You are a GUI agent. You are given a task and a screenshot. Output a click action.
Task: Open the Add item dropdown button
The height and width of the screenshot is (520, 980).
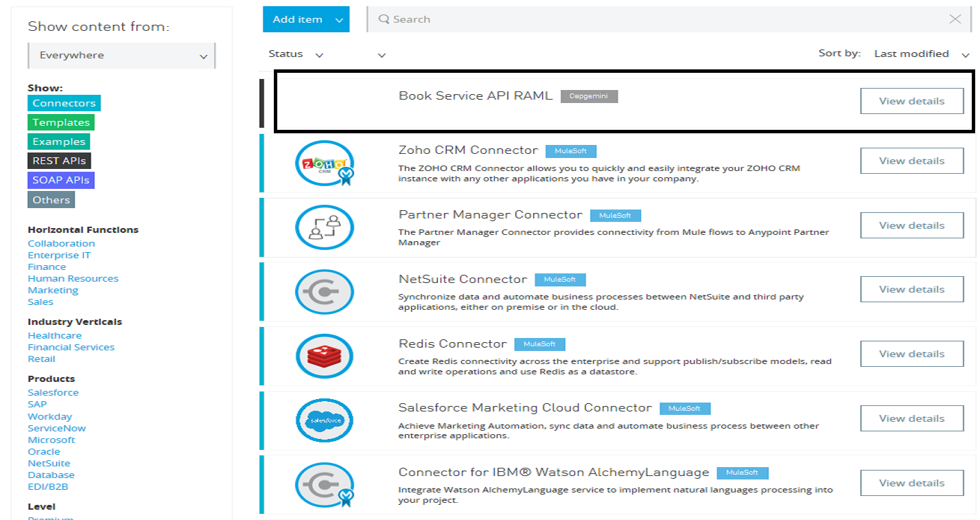[x=305, y=19]
